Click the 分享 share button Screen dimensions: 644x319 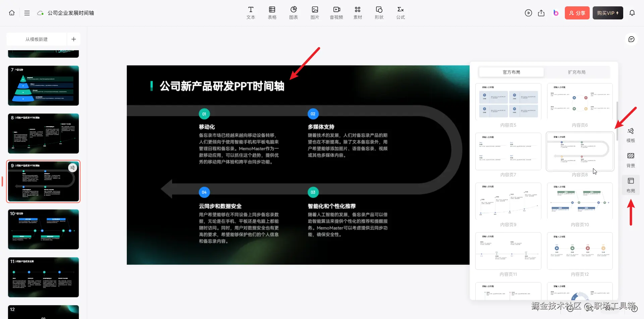577,13
